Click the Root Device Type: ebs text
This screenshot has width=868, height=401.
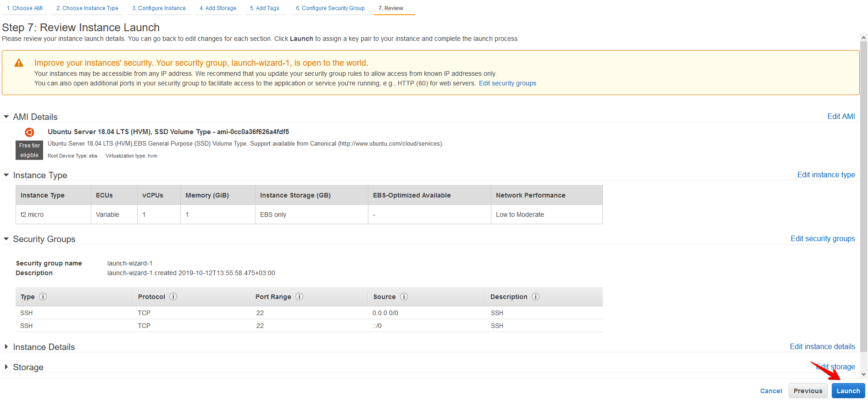[x=72, y=156]
